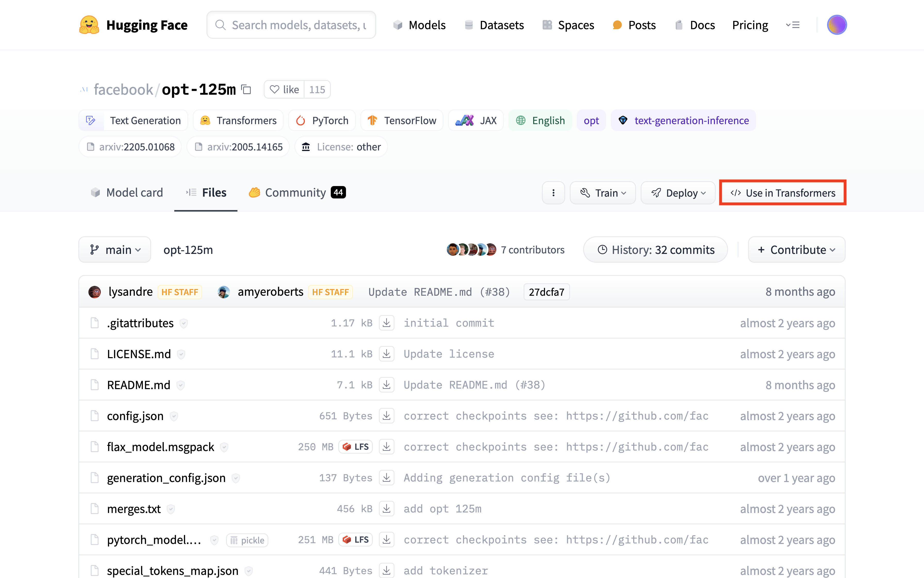Click the PyTorch tag
924x578 pixels.
point(322,121)
